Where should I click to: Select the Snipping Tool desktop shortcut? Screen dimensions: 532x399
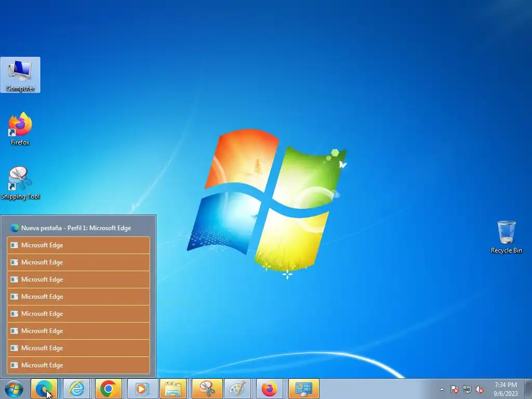20,183
